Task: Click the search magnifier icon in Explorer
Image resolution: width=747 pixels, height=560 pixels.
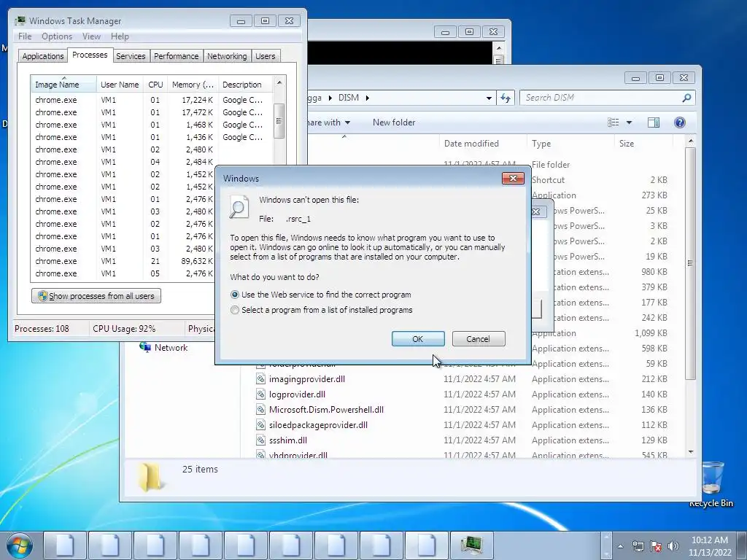Action: (686, 98)
